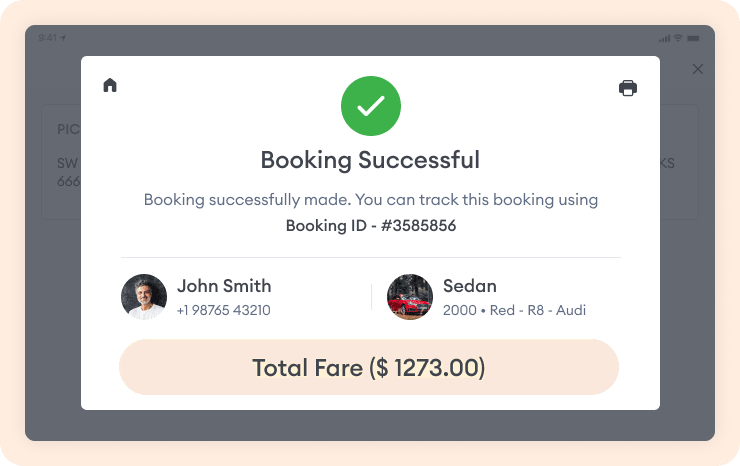Open John Smith's profile photo
This screenshot has width=740, height=466.
[144, 297]
